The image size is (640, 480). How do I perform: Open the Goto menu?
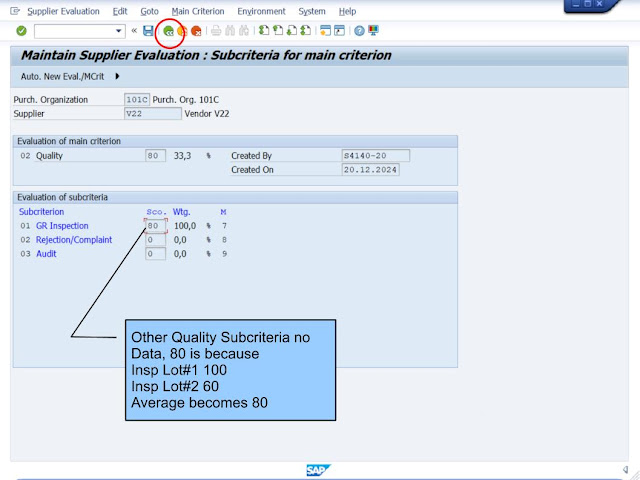(x=149, y=11)
